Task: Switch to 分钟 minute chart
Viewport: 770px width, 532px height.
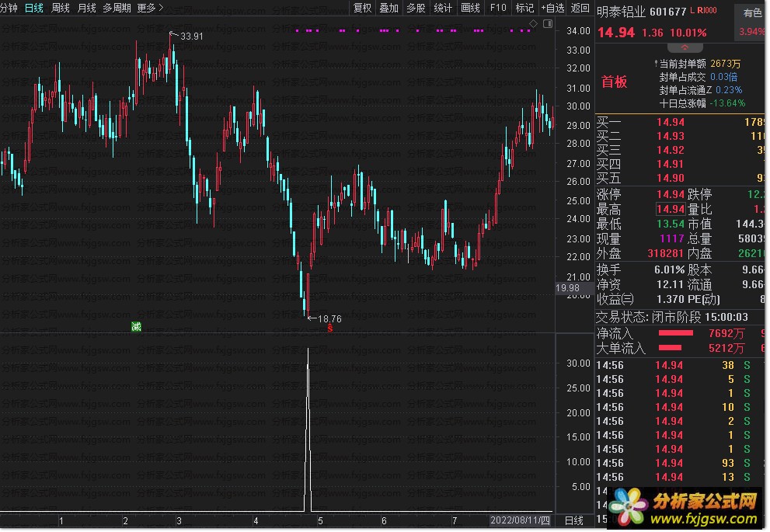Action: tap(9, 8)
